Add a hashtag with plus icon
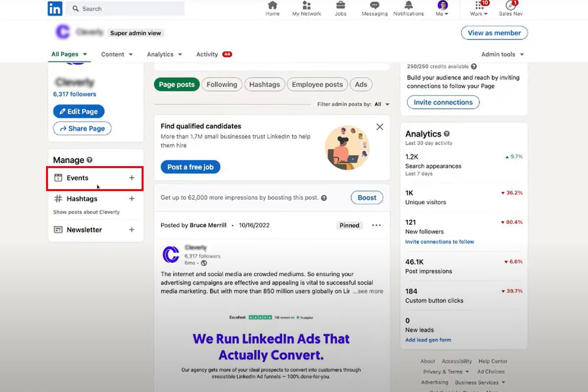The height and width of the screenshot is (392, 588). click(x=131, y=198)
